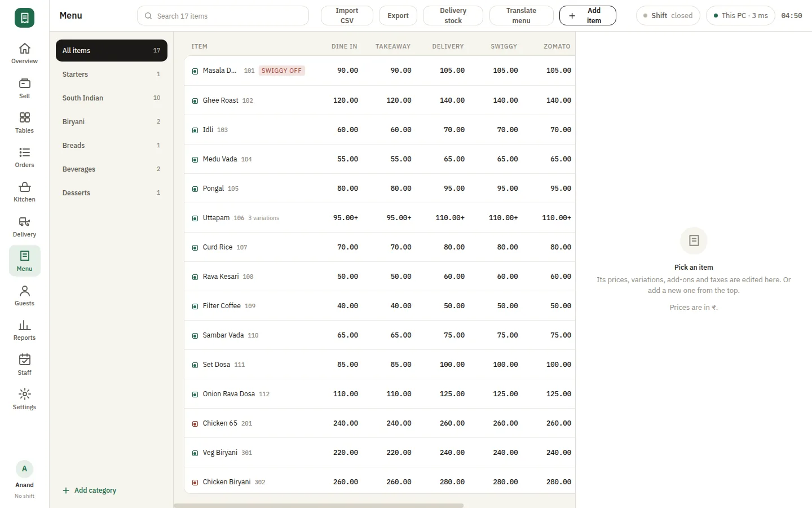812x508 pixels.
Task: Click the TAKEAWAY column header
Action: tap(393, 46)
